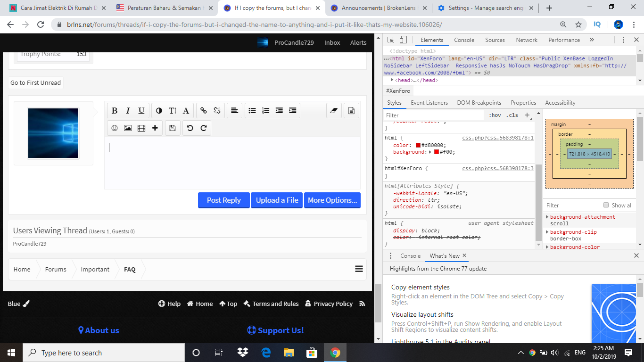This screenshot has height=362, width=644.
Task: Click Go to First Unread
Action: pyautogui.click(x=36, y=82)
